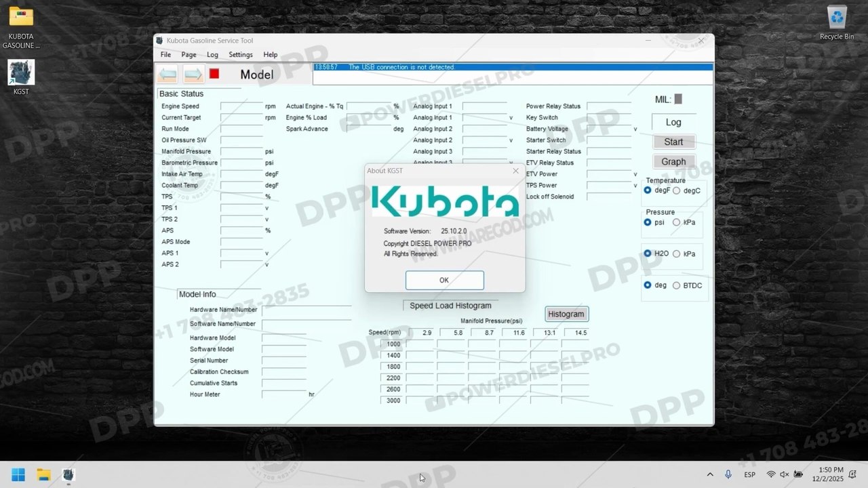Click the Start log button
The image size is (868, 488).
point(673,142)
